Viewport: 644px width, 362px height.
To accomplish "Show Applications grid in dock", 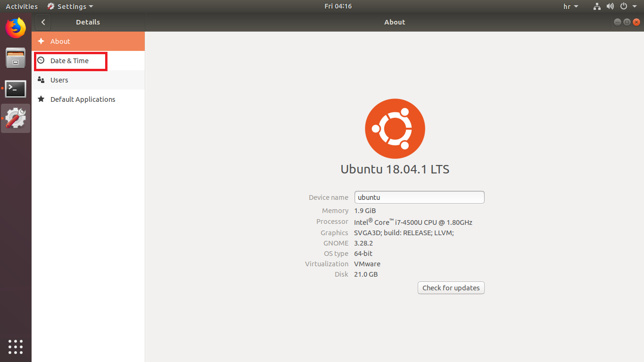I will click(16, 346).
